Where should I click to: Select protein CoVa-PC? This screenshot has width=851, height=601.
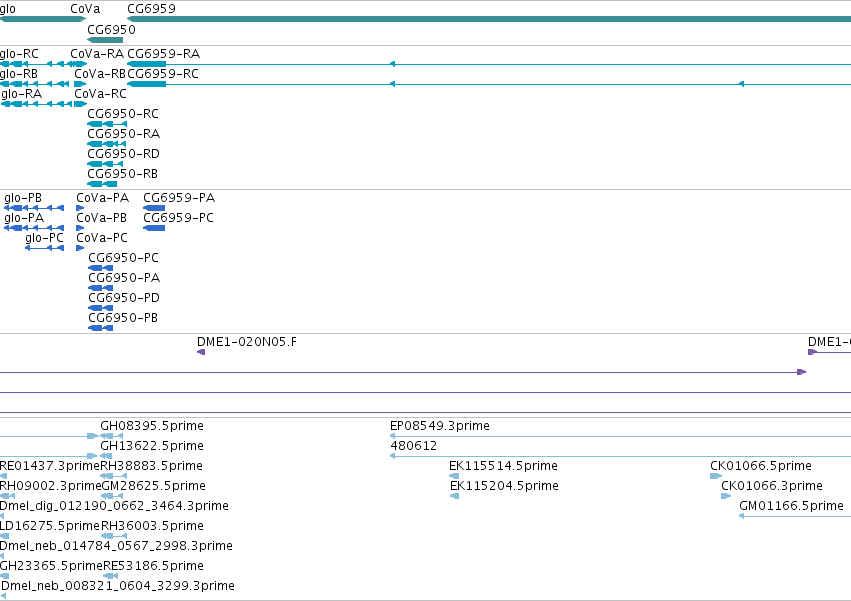click(x=102, y=238)
